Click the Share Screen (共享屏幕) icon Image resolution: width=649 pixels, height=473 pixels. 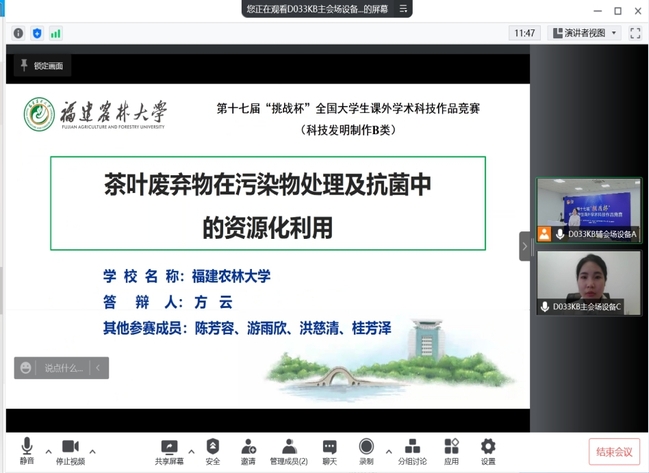tap(169, 448)
